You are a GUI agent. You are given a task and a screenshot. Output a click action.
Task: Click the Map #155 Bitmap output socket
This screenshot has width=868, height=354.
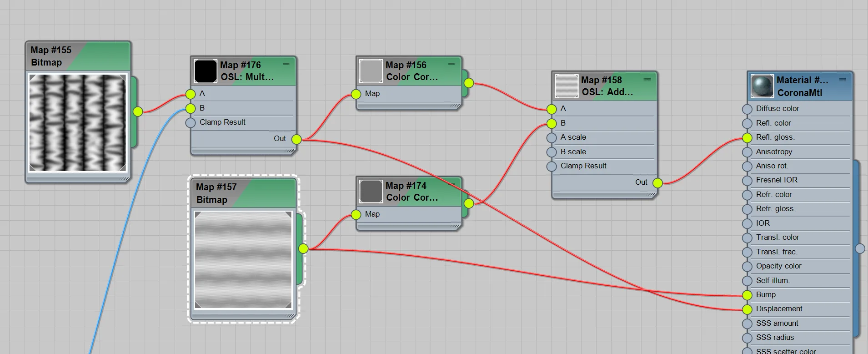tap(138, 111)
